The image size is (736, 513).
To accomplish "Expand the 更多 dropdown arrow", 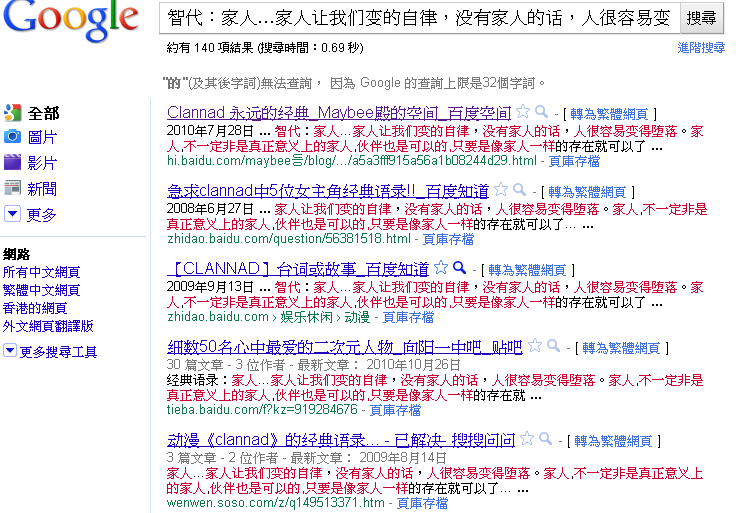I will click(x=12, y=214).
